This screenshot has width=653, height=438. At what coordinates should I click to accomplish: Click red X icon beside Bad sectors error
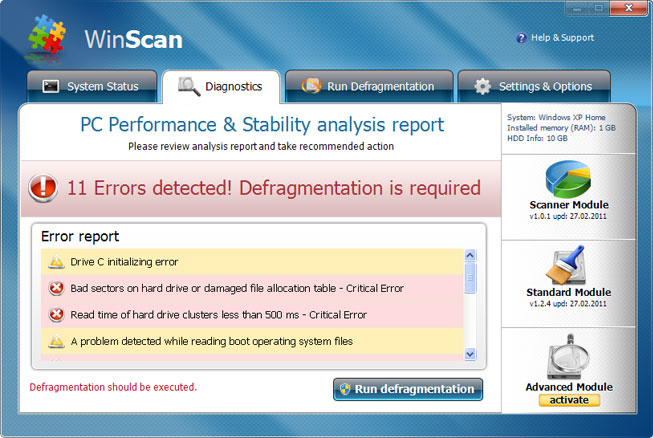[x=56, y=288]
